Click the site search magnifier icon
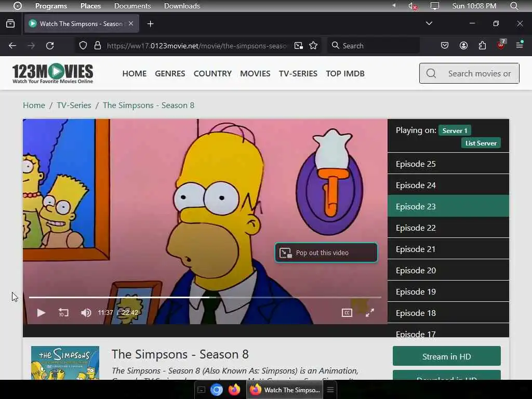532x399 pixels. click(431, 73)
